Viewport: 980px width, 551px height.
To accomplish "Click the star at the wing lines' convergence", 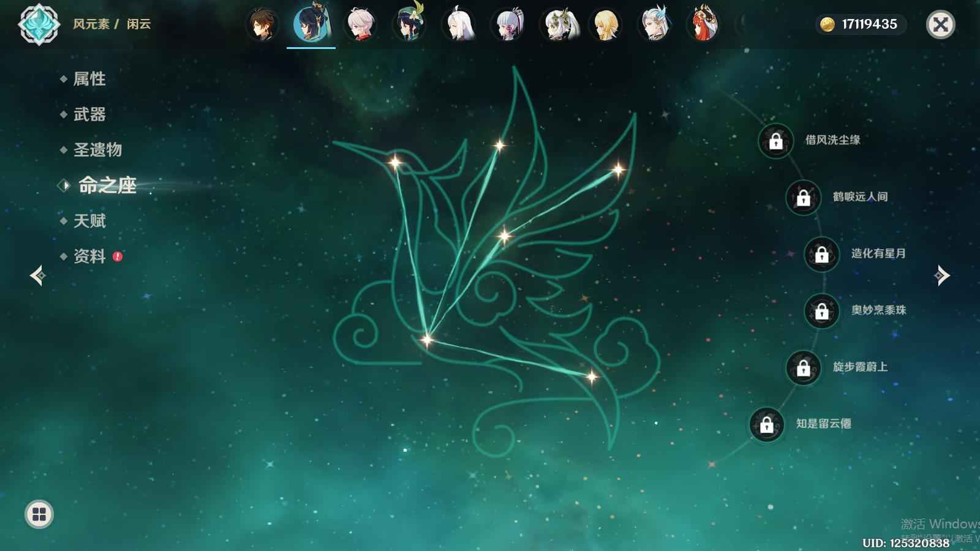I will coord(426,339).
